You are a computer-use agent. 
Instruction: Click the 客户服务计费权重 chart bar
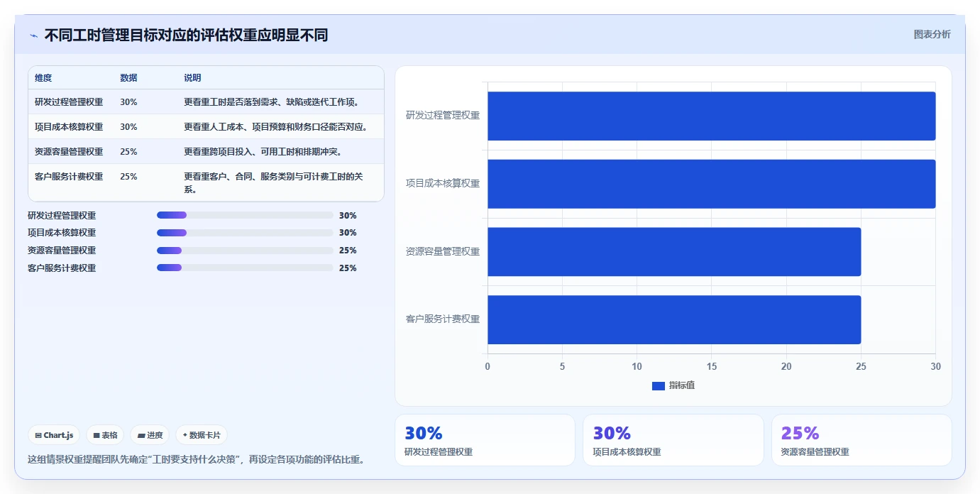coord(674,320)
